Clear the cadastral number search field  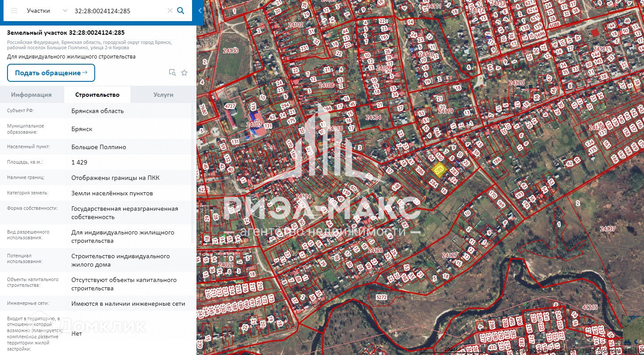click(170, 11)
